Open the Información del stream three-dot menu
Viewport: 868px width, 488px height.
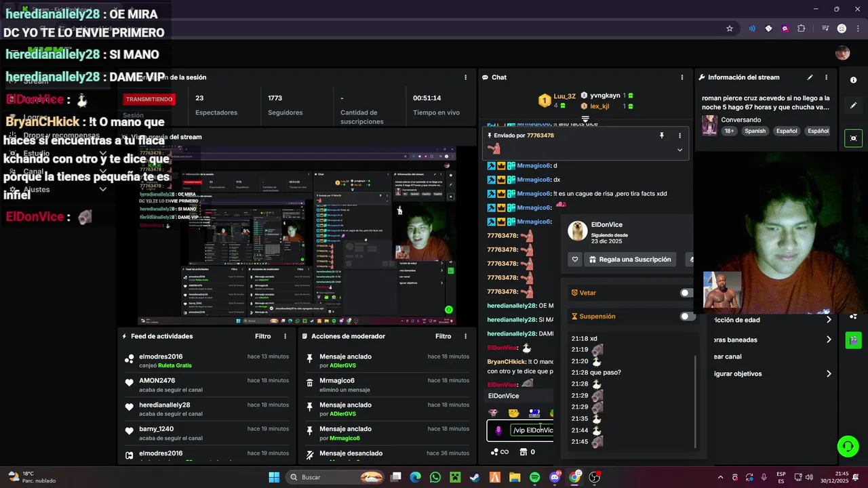(826, 77)
